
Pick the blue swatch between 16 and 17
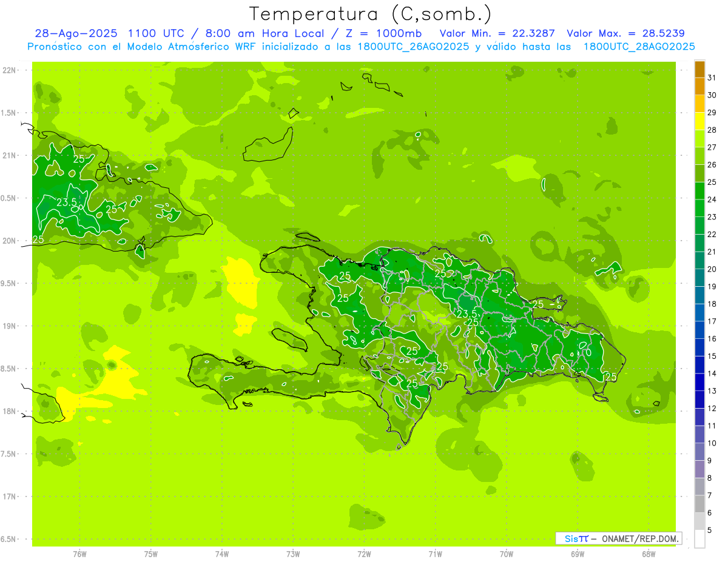[699, 330]
